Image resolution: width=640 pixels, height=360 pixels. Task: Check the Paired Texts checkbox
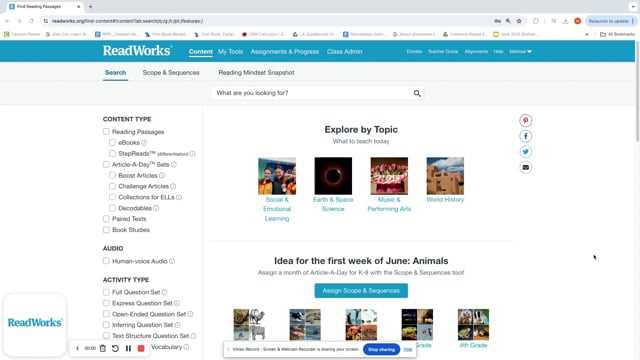[x=106, y=219]
